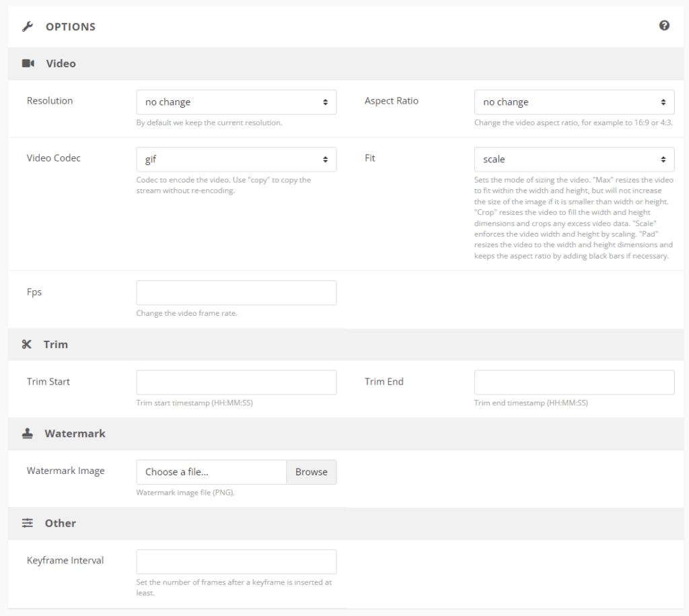Image resolution: width=689 pixels, height=616 pixels.
Task: Click the video camera icon in Video header
Action: pos(28,63)
